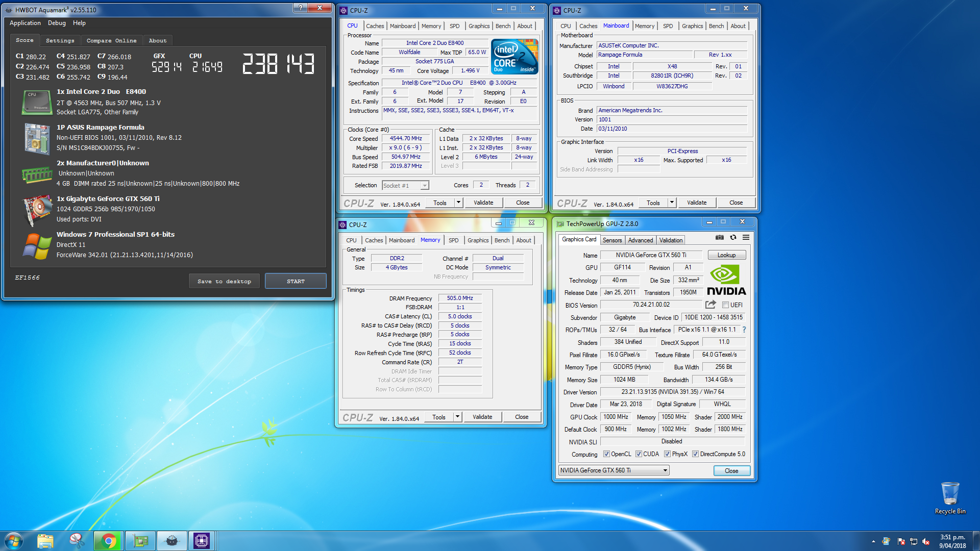This screenshot has width=980, height=551.
Task: Click the CPU chip icon in Aquamark
Action: (x=37, y=102)
